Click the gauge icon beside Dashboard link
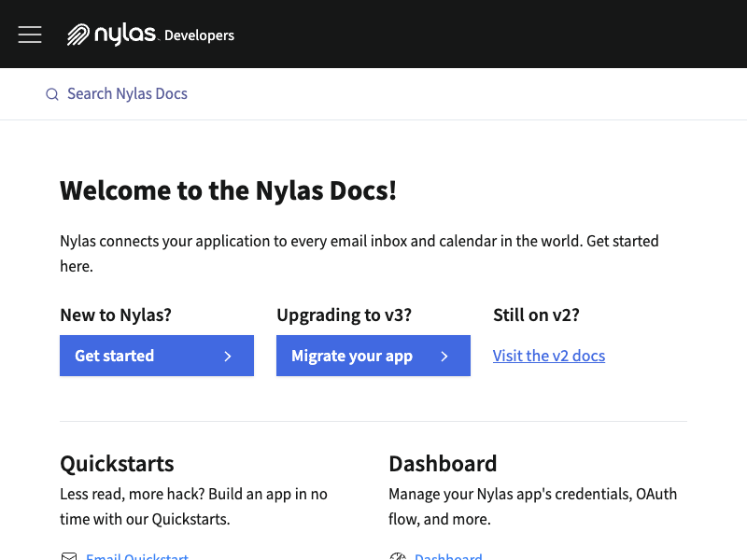 click(398, 556)
